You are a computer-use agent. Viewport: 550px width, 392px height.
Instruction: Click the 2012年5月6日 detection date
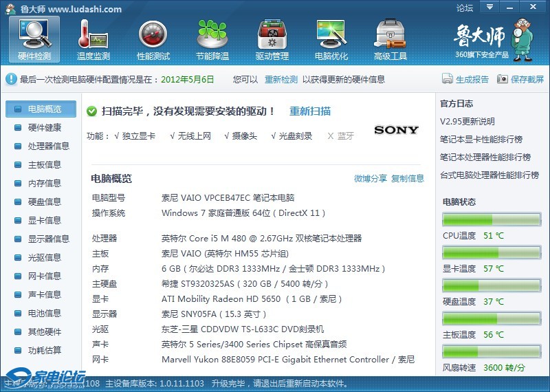coord(187,79)
